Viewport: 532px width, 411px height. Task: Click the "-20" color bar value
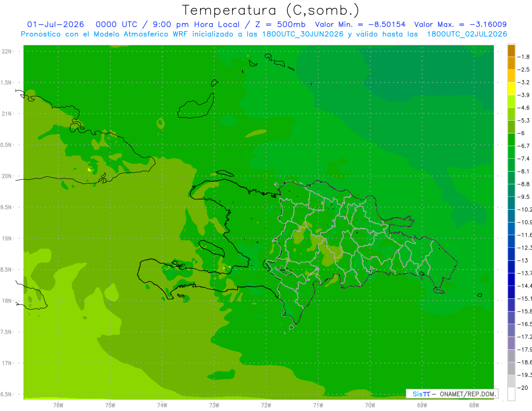[523, 388]
